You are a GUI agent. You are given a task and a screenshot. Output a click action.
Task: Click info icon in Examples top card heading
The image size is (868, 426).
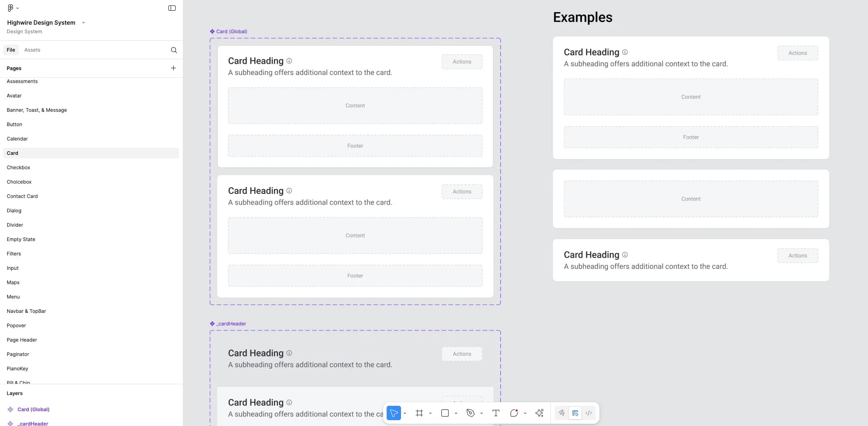tap(625, 52)
